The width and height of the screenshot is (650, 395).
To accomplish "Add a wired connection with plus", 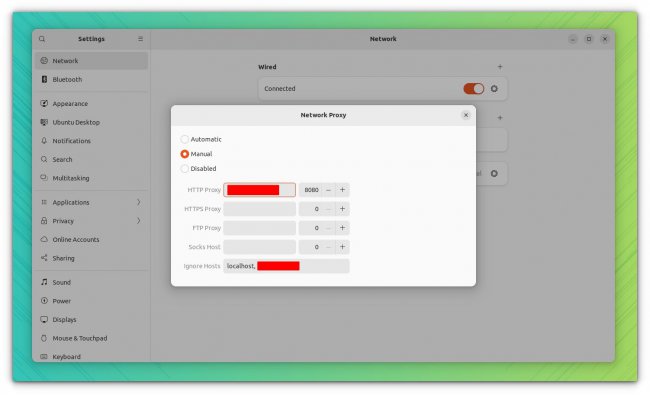I will pyautogui.click(x=500, y=67).
